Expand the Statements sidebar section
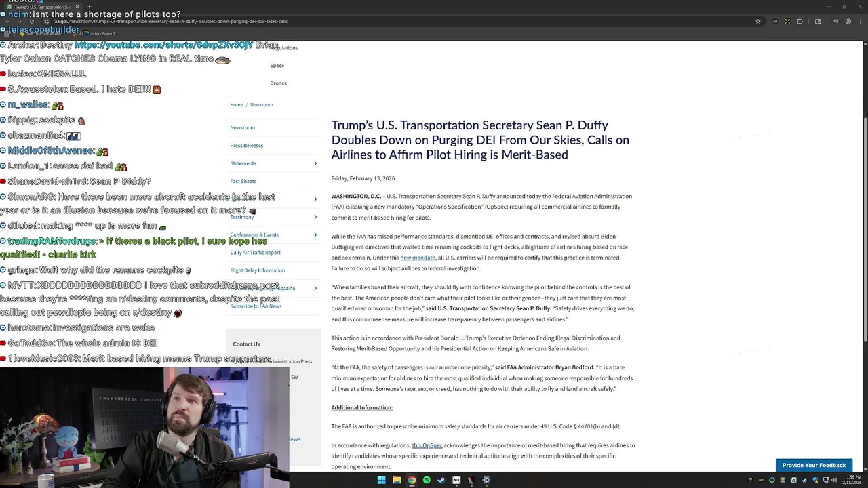Viewport: 868px width, 488px height. click(x=315, y=163)
